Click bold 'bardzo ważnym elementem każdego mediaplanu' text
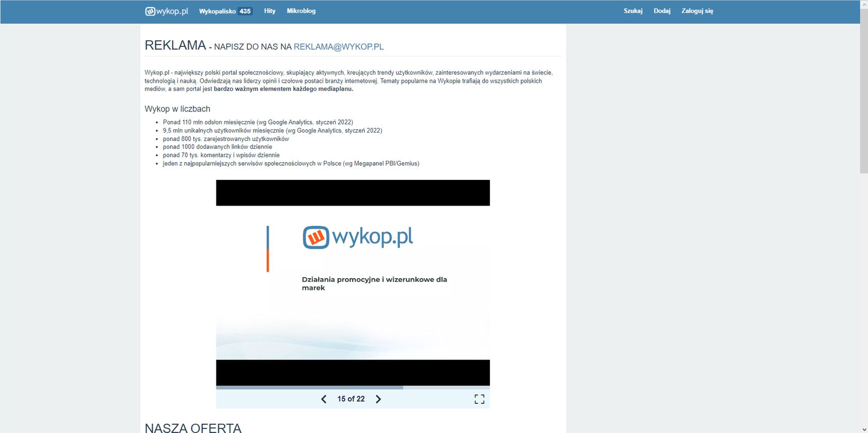This screenshot has height=433, width=868. tap(284, 89)
